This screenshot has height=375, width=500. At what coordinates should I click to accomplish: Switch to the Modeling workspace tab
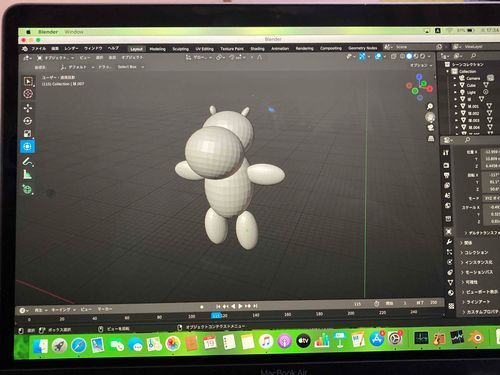click(157, 49)
